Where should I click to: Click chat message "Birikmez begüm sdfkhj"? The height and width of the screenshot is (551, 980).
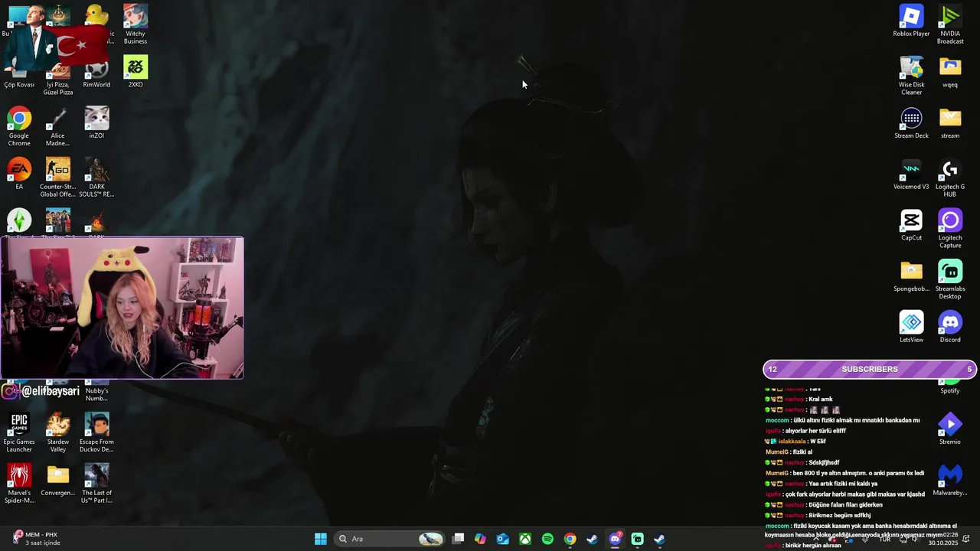click(840, 515)
